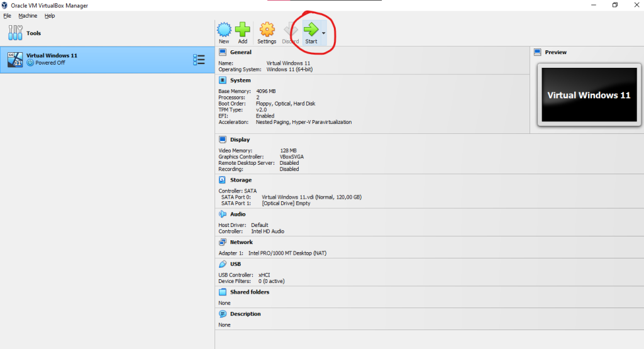Open the Shared folders section header
Screen dimensions: 644x349
[x=250, y=292]
